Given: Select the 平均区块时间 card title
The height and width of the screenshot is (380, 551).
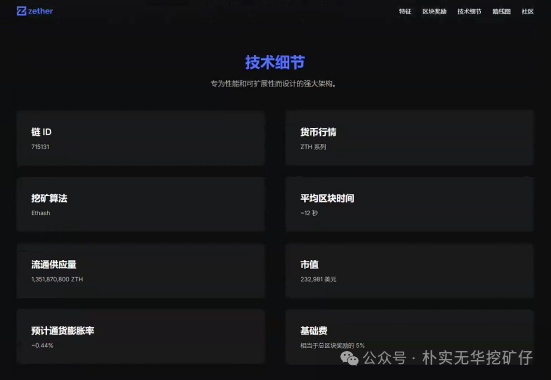Looking at the screenshot, I should pos(327,198).
